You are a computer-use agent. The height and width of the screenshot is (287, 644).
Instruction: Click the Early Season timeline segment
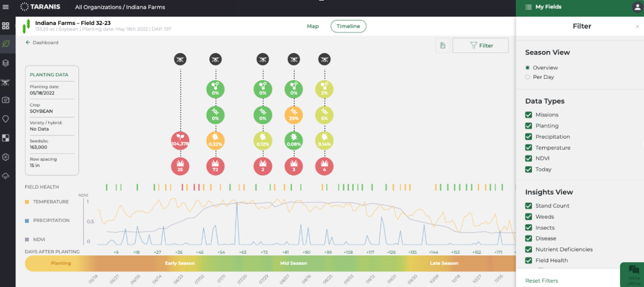pyautogui.click(x=180, y=263)
